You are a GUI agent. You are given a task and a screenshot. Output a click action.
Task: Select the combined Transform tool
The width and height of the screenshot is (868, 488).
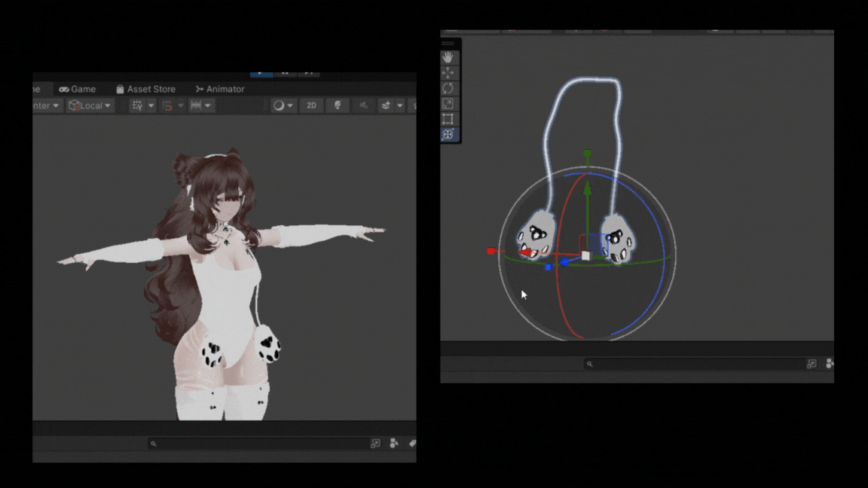coord(448,134)
